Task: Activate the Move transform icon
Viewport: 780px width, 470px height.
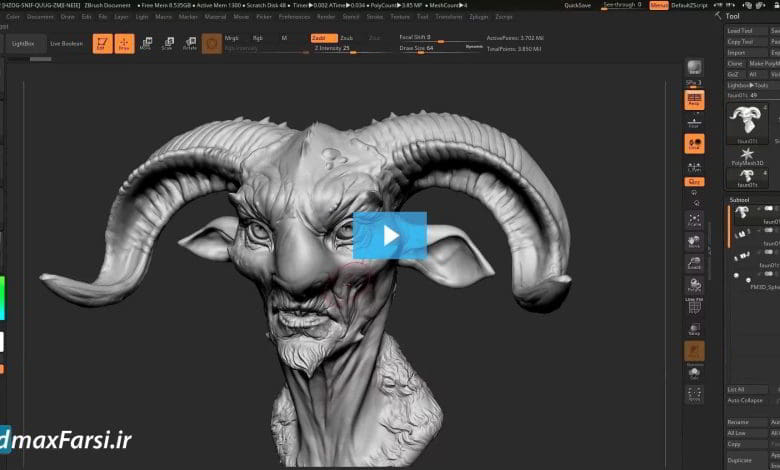Action: [146, 43]
